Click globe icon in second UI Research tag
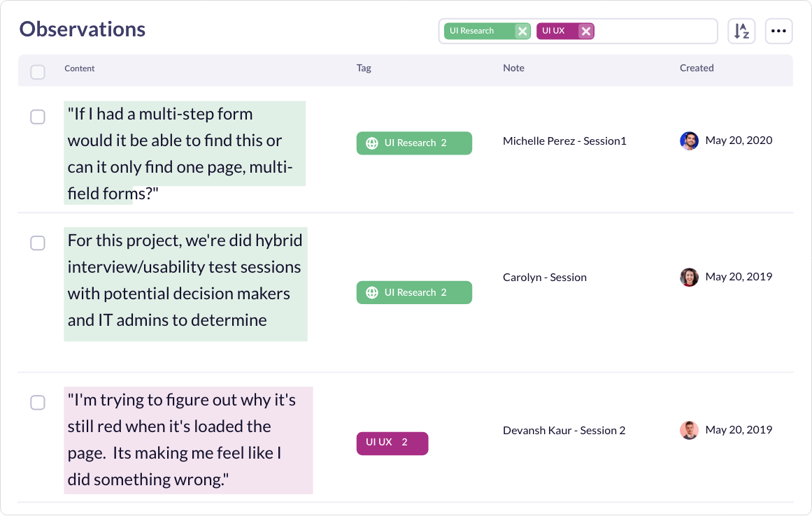Screen dimensions: 812x516 372,292
